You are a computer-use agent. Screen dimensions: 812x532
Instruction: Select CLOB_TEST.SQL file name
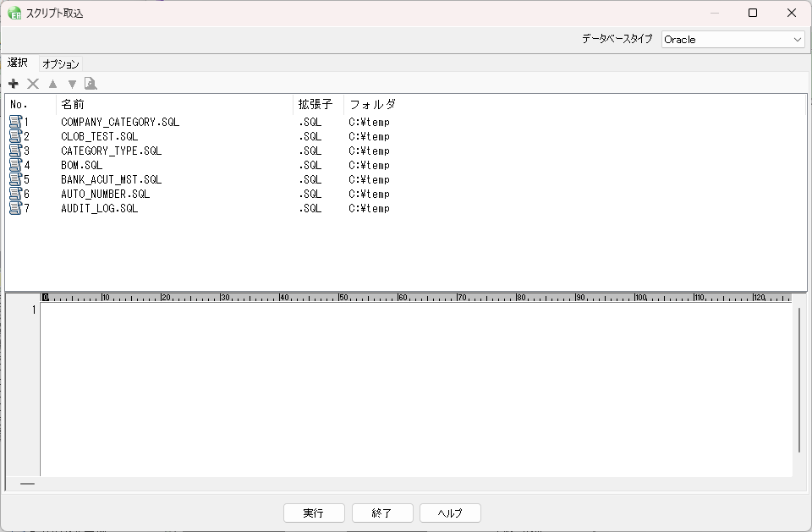pos(100,137)
